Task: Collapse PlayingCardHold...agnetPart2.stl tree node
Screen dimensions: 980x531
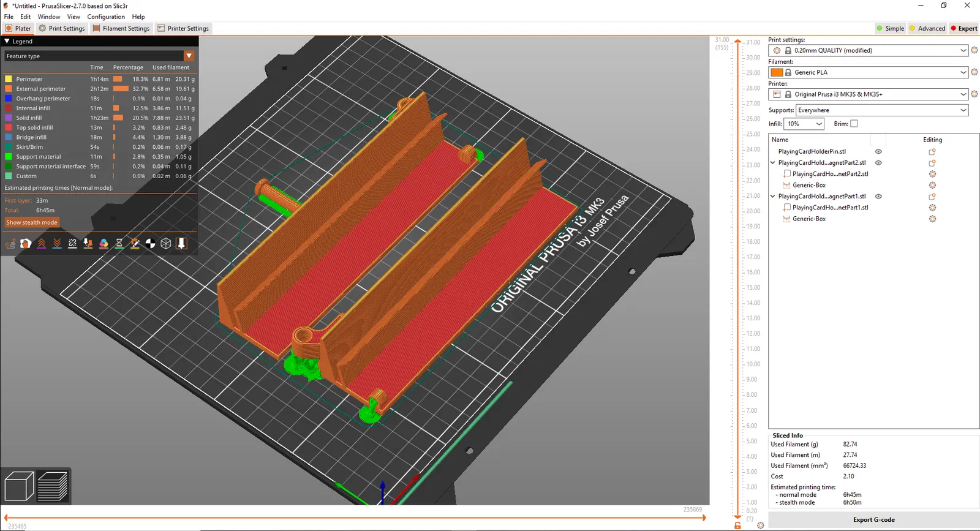Action: pyautogui.click(x=773, y=163)
